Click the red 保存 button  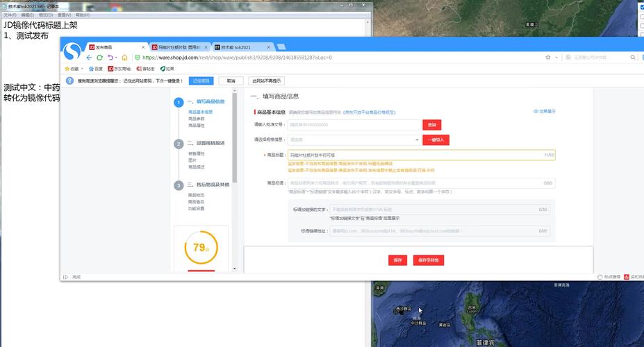tap(397, 260)
